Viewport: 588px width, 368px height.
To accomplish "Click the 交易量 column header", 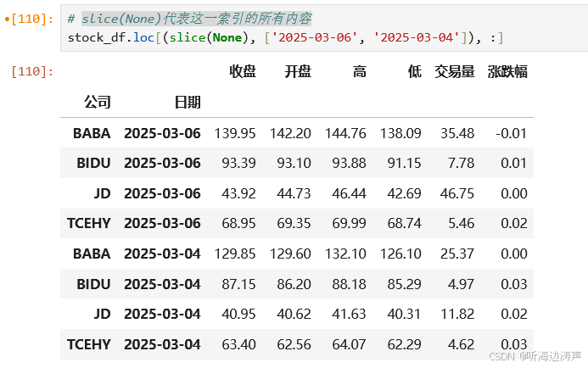I will 455,71.
